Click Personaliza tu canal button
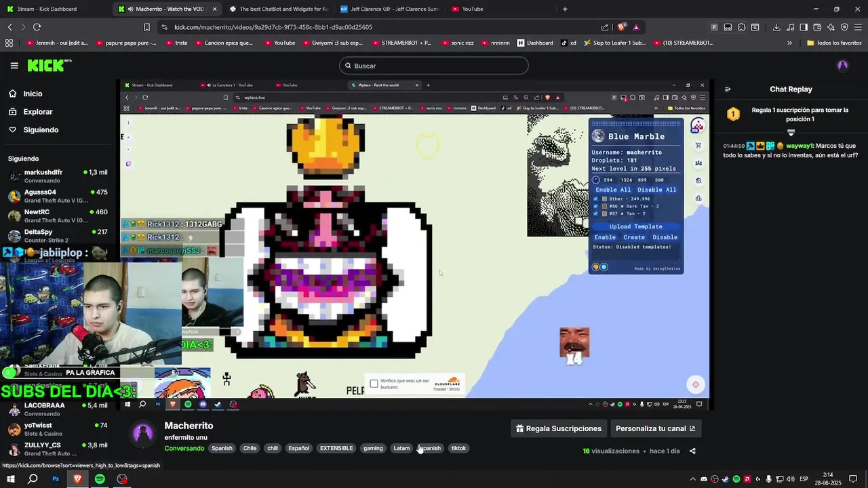The height and width of the screenshot is (488, 868). tap(655, 428)
